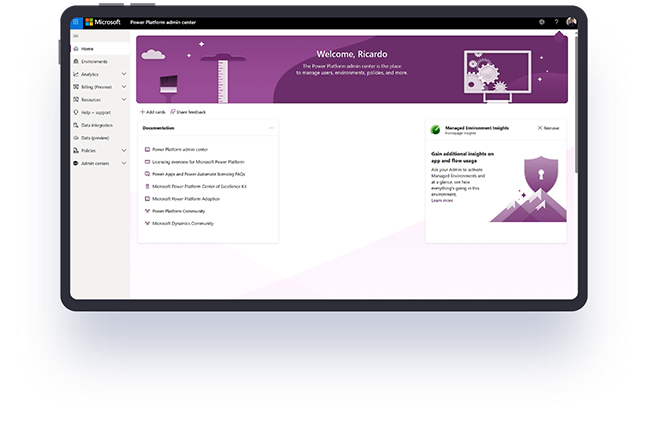
Task: Click the Welcome, Ricardo banner heading
Action: pyautogui.click(x=352, y=54)
